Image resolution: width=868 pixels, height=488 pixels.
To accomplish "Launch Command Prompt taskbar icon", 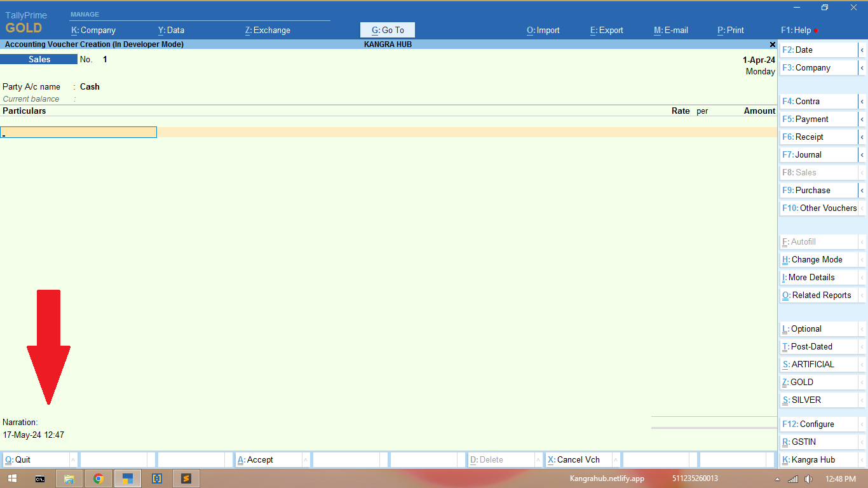I will click(x=40, y=478).
